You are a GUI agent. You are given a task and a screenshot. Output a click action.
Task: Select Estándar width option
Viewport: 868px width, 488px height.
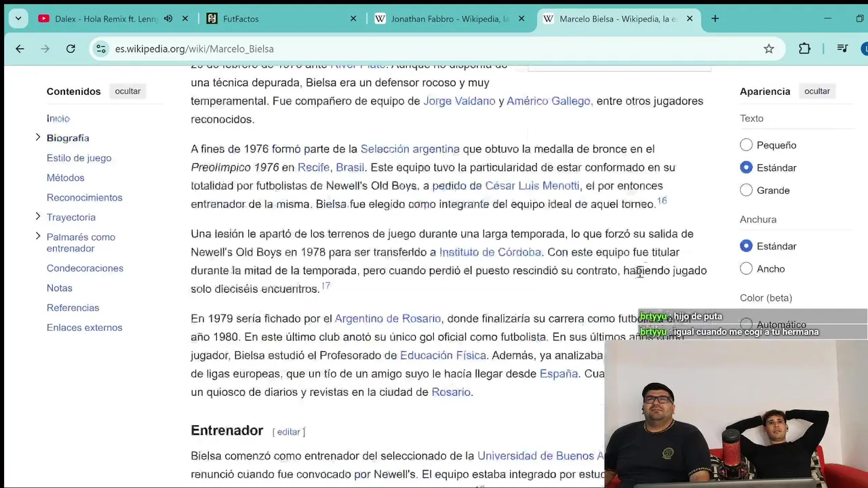pyautogui.click(x=746, y=246)
